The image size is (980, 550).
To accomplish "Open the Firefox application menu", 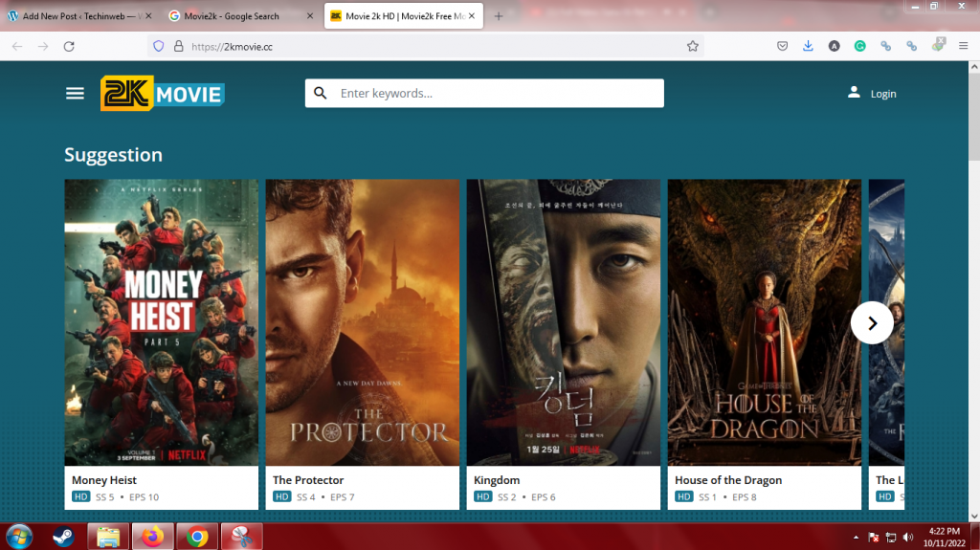I will point(963,46).
